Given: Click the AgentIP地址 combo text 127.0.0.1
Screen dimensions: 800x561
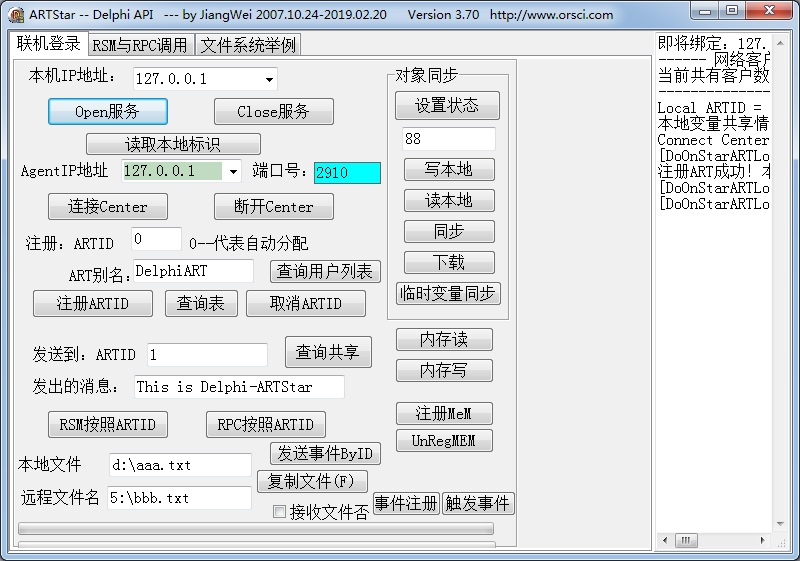Looking at the screenshot, I should click(x=172, y=171).
